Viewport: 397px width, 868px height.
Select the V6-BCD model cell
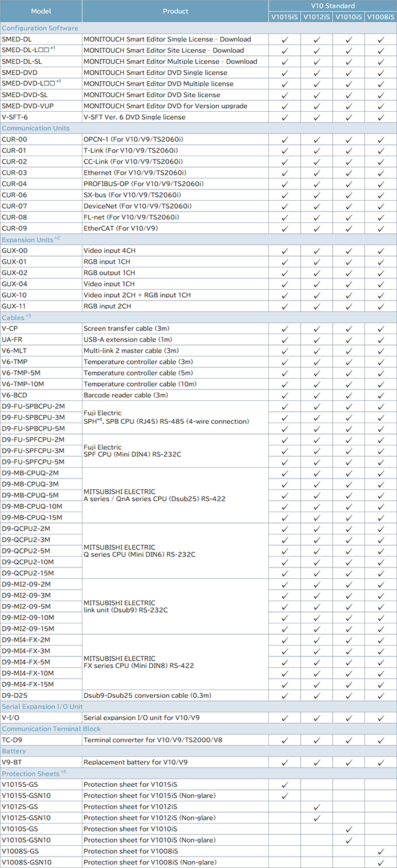click(41, 395)
